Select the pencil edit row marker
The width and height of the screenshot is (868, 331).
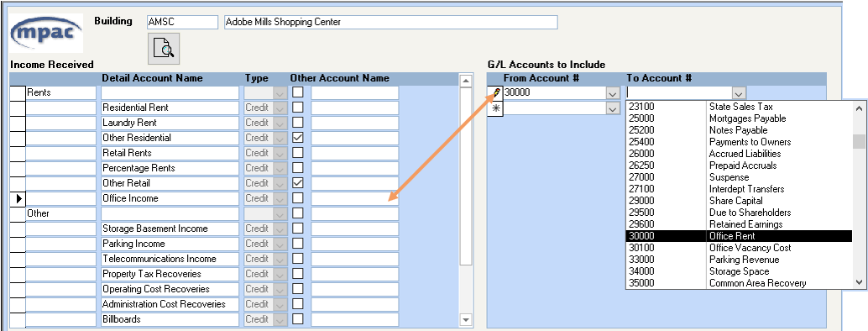(x=495, y=92)
